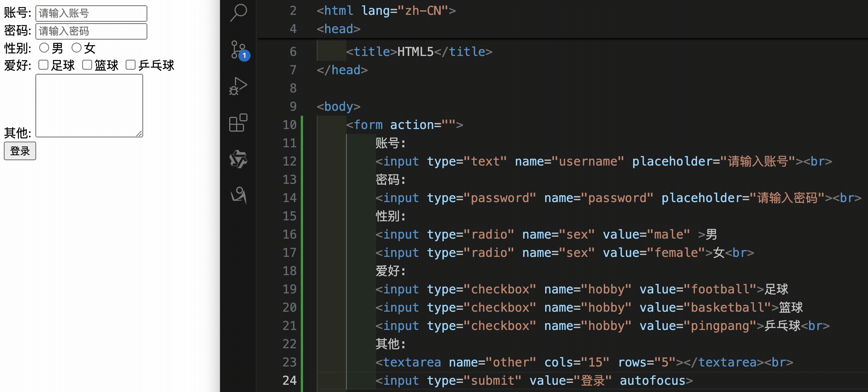The width and height of the screenshot is (868, 392).
Task: Click the '其他:' text on editor line 22
Action: coord(391,344)
